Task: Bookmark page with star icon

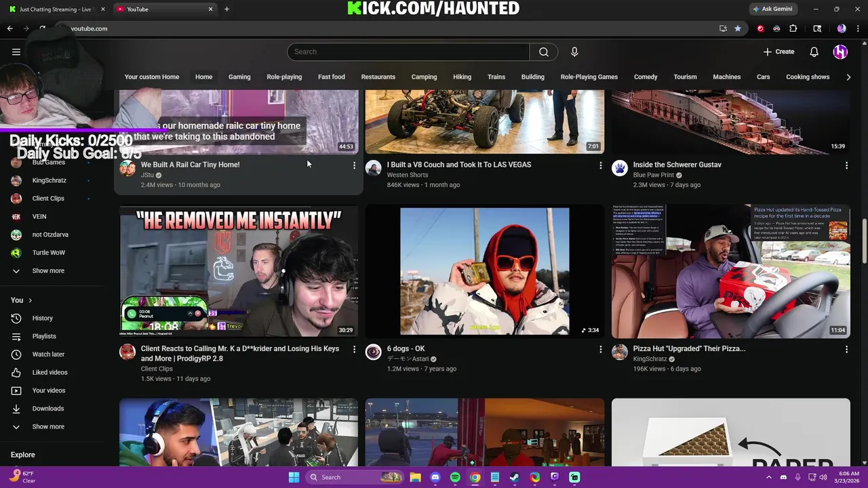Action: coord(738,28)
